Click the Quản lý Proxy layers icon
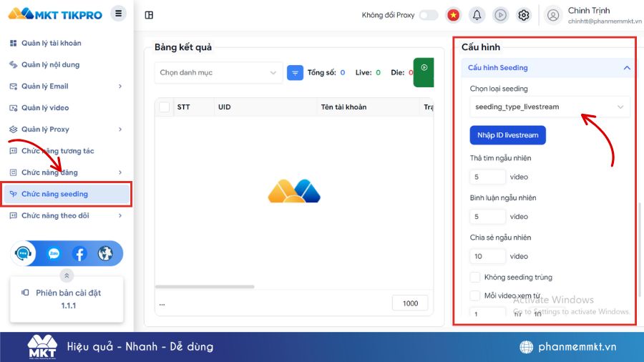This screenshot has width=644, height=362. click(x=13, y=129)
